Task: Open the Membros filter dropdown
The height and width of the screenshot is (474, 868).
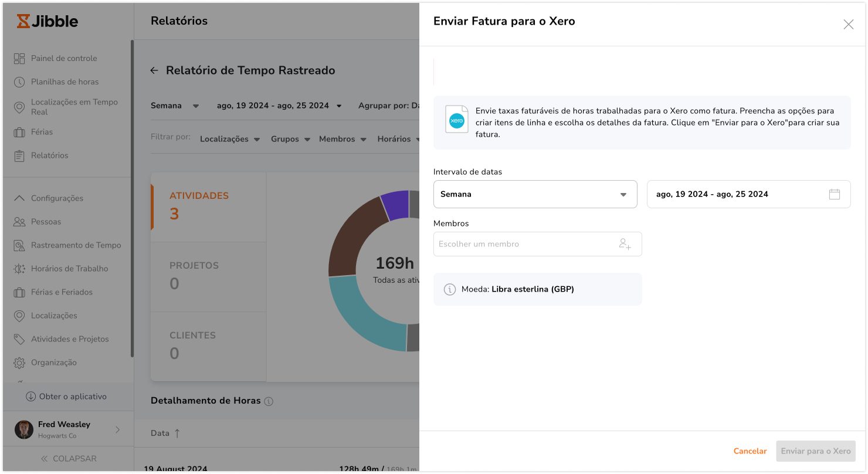Action: [343, 139]
